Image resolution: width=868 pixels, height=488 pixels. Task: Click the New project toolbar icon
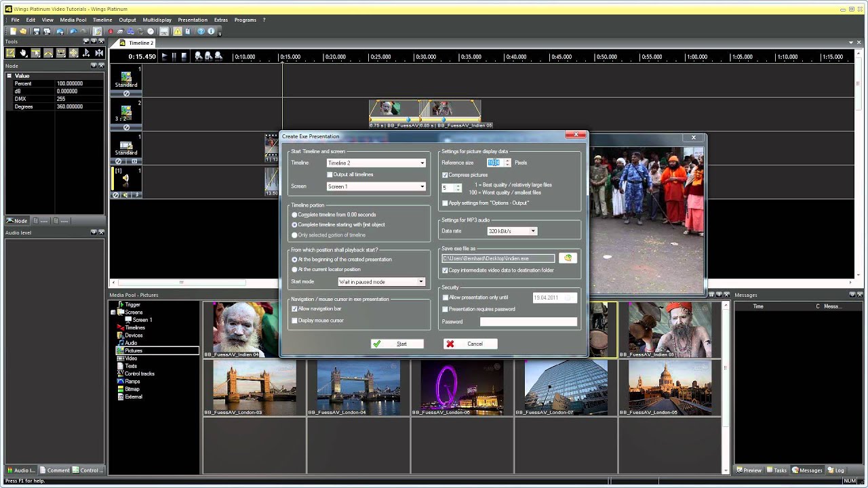point(14,31)
